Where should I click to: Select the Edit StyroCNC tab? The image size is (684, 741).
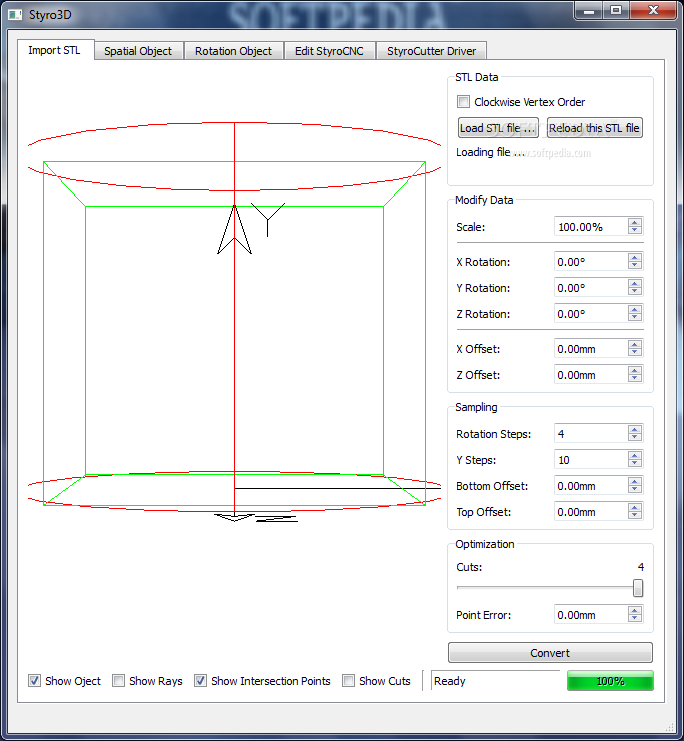coord(329,51)
